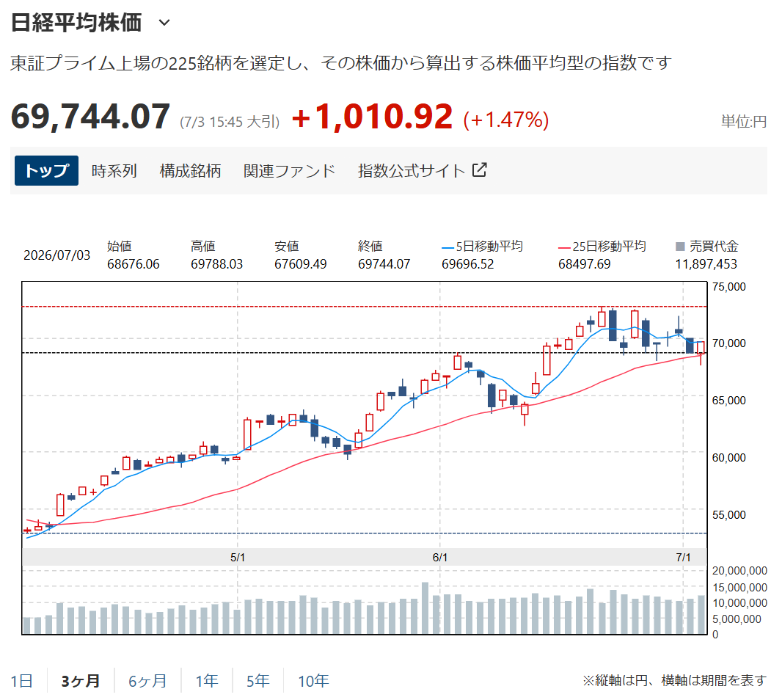Click the percent change (+1.47%)

[x=506, y=120]
